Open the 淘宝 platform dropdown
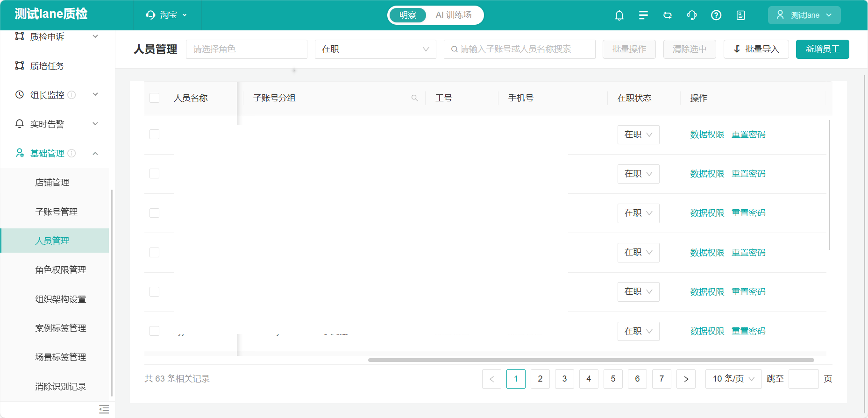The image size is (868, 418). tap(167, 15)
